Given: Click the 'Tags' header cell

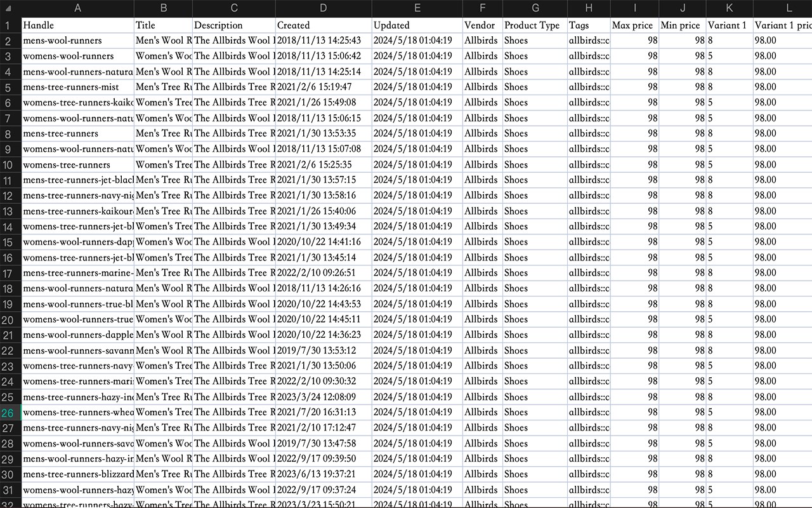Looking at the screenshot, I should click(x=589, y=25).
